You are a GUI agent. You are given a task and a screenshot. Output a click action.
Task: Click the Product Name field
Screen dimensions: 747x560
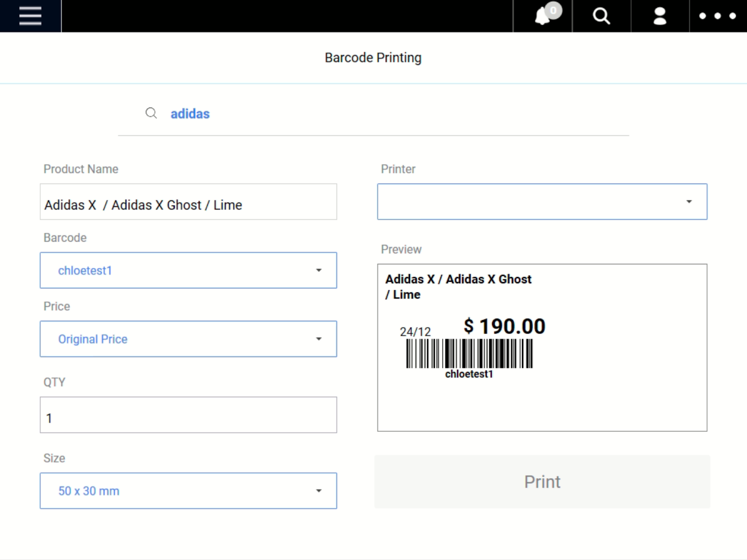[x=188, y=202]
